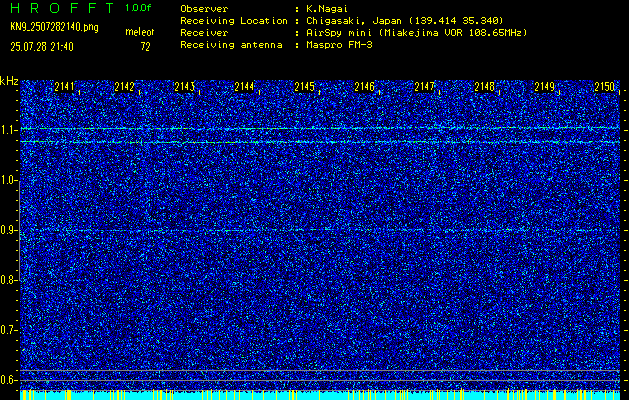
Task: Click the 2142 time marker
Action: (x=124, y=87)
